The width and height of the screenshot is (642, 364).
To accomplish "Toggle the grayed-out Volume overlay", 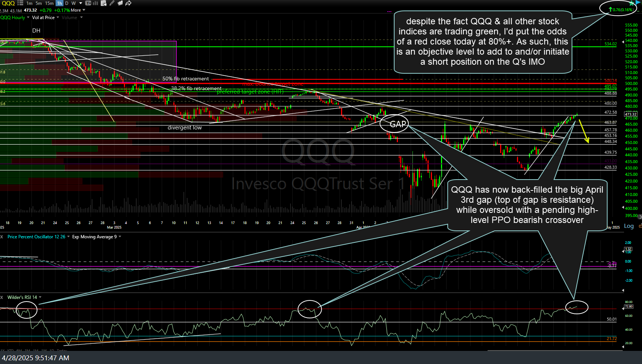I will (x=69, y=17).
